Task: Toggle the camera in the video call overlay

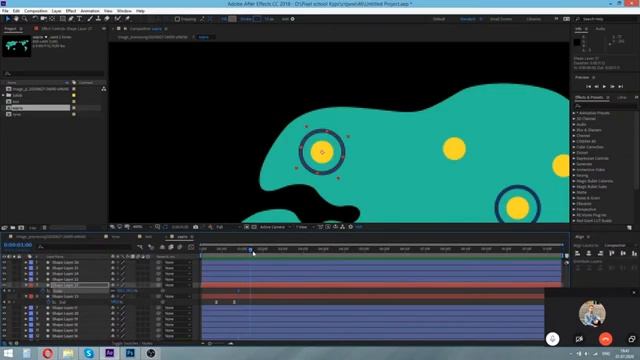Action: (x=579, y=339)
